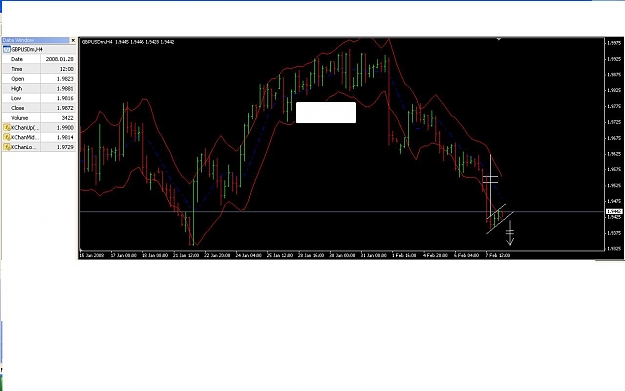Close the Data Window panel
625x391 pixels.
(73, 40)
